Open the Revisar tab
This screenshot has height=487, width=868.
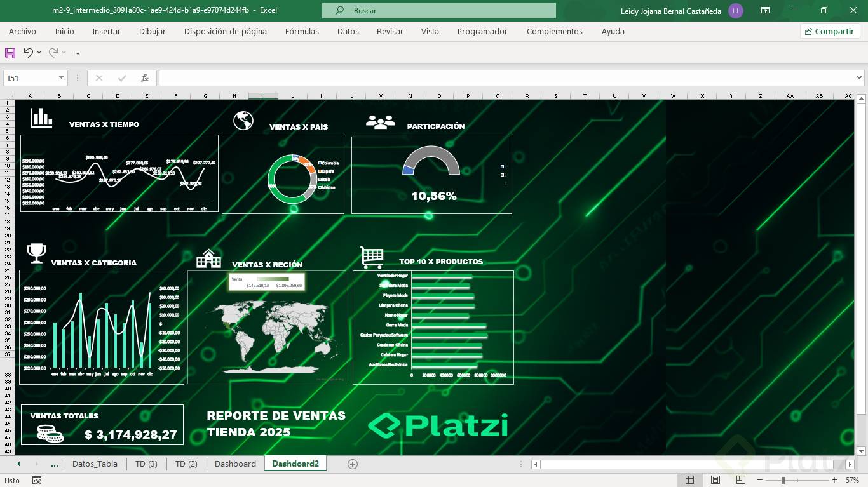tap(390, 31)
